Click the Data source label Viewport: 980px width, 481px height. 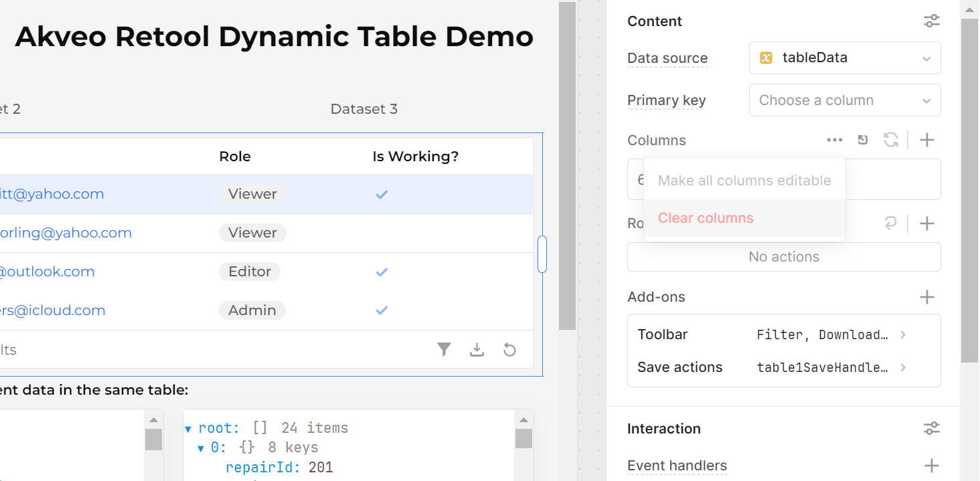pyautogui.click(x=667, y=58)
